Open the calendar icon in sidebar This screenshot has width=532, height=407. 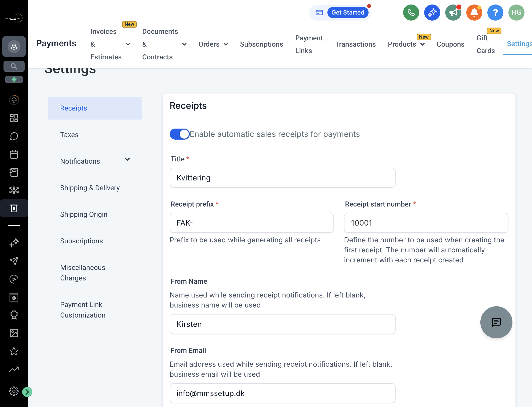tap(14, 154)
